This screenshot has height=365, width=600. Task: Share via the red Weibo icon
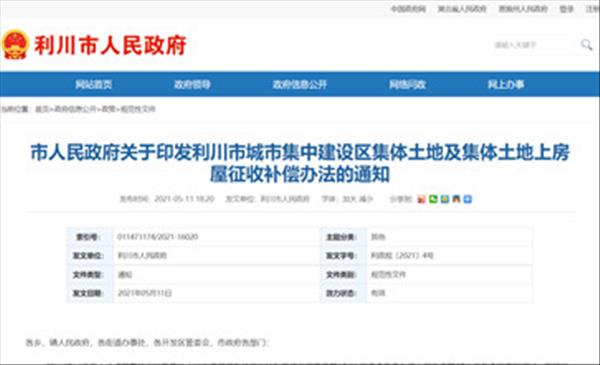[x=421, y=199]
